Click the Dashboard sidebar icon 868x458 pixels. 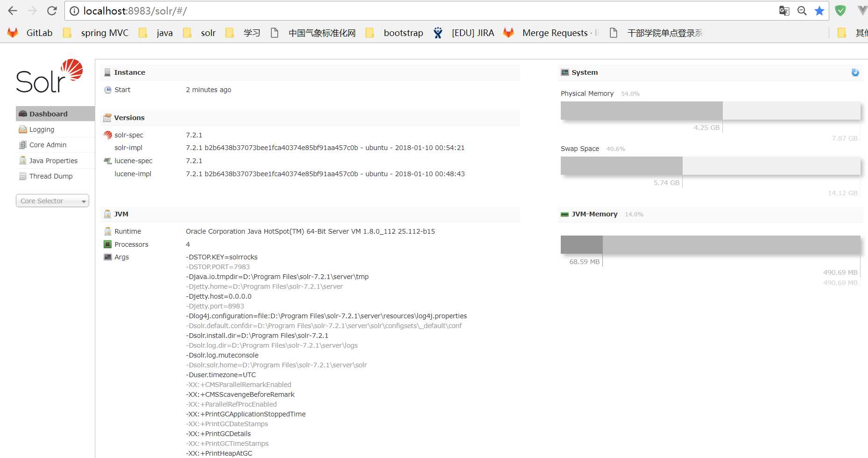(x=23, y=114)
